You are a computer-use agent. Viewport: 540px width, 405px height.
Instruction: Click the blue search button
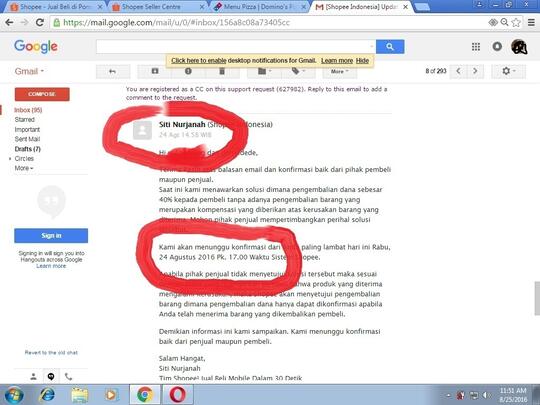[390, 46]
